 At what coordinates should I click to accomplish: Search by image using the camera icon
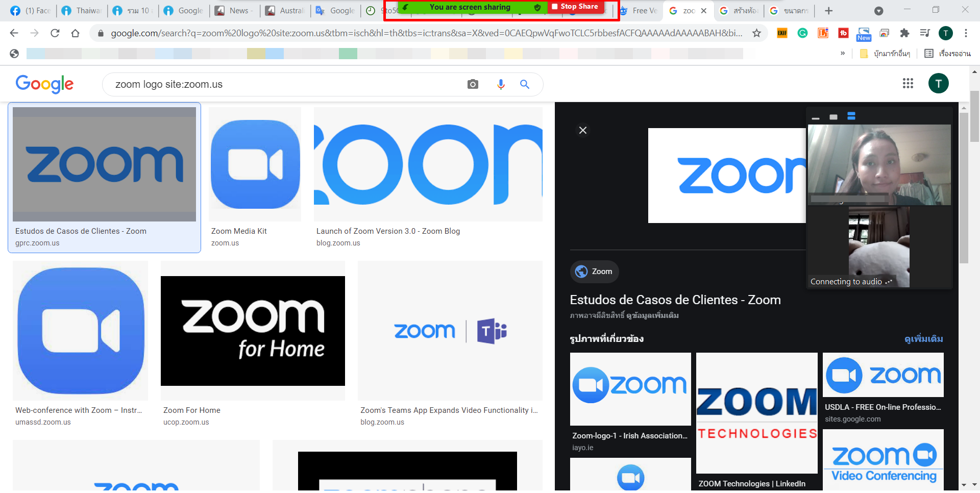click(x=473, y=84)
